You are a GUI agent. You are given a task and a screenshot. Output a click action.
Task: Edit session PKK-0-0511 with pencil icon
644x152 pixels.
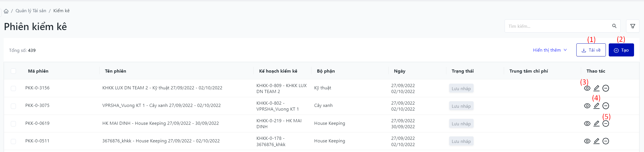(x=596, y=141)
